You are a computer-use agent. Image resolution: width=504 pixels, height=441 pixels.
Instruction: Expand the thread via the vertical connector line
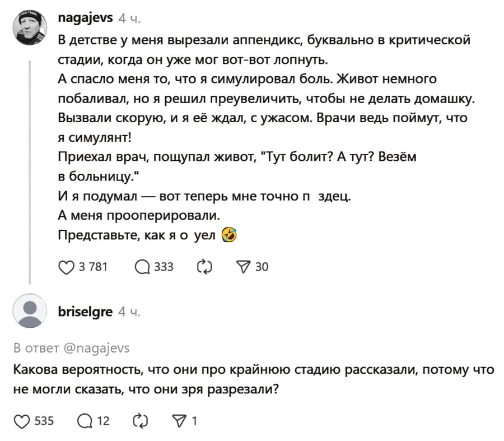pyautogui.click(x=30, y=168)
